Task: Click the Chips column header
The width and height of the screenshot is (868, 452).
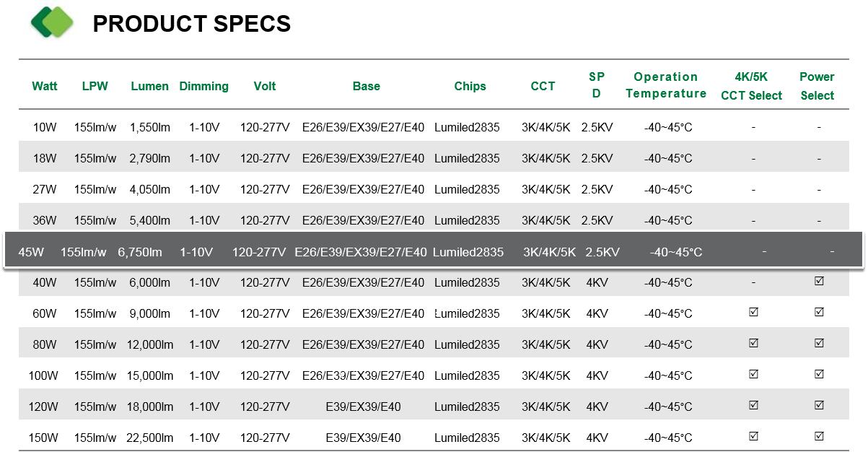Action: (470, 86)
